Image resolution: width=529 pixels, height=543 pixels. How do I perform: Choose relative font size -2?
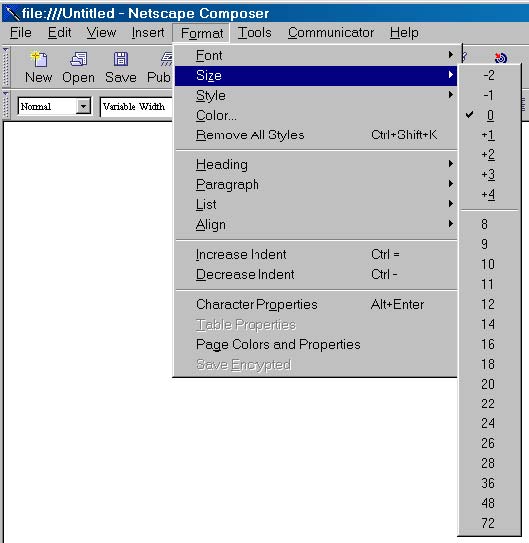point(490,75)
